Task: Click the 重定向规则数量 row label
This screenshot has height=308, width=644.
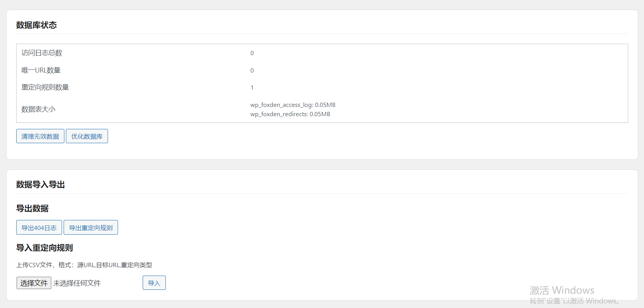Action: tap(45, 87)
